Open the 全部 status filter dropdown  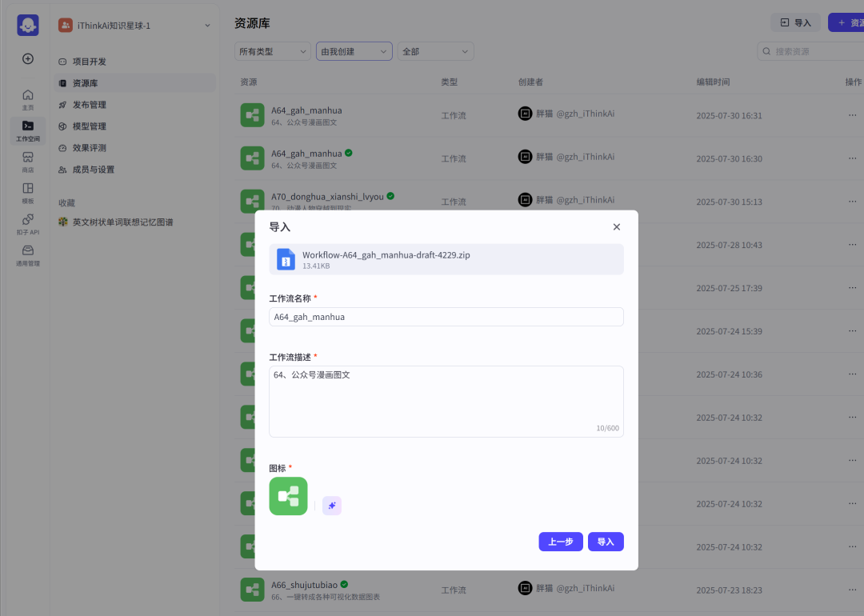pyautogui.click(x=436, y=51)
